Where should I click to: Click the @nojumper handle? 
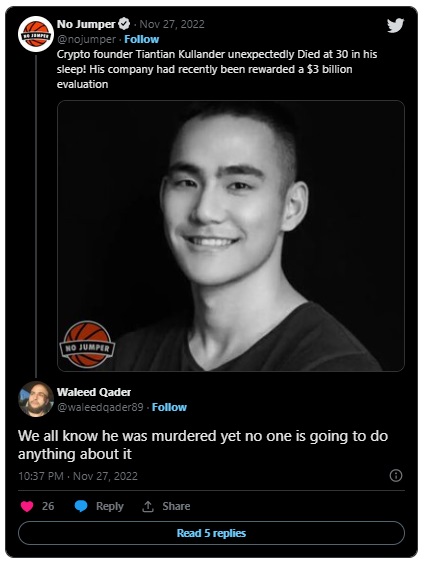click(x=86, y=39)
